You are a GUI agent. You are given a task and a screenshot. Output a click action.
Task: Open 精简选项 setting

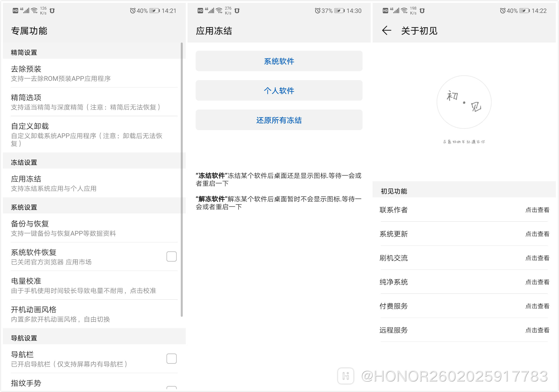(x=94, y=102)
